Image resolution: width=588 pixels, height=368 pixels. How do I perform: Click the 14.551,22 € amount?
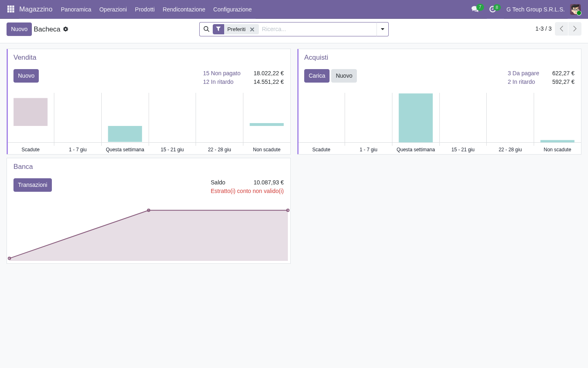click(x=269, y=82)
